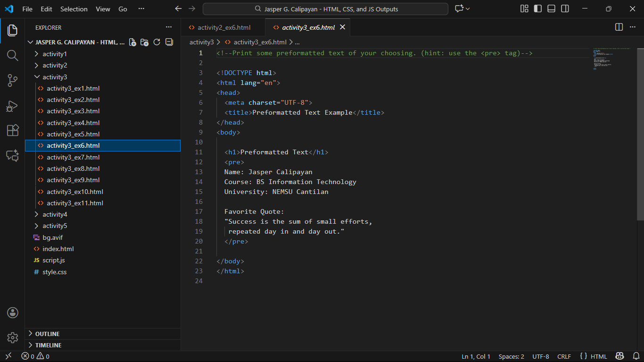644x362 pixels.
Task: Toggle the primary side bar visibility
Action: [537, 9]
